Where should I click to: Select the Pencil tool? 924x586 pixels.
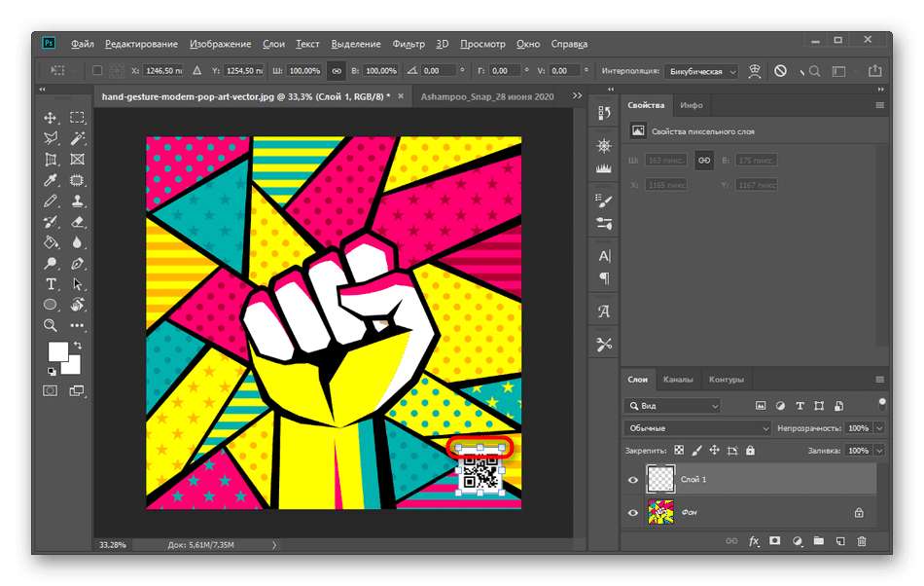click(x=50, y=201)
